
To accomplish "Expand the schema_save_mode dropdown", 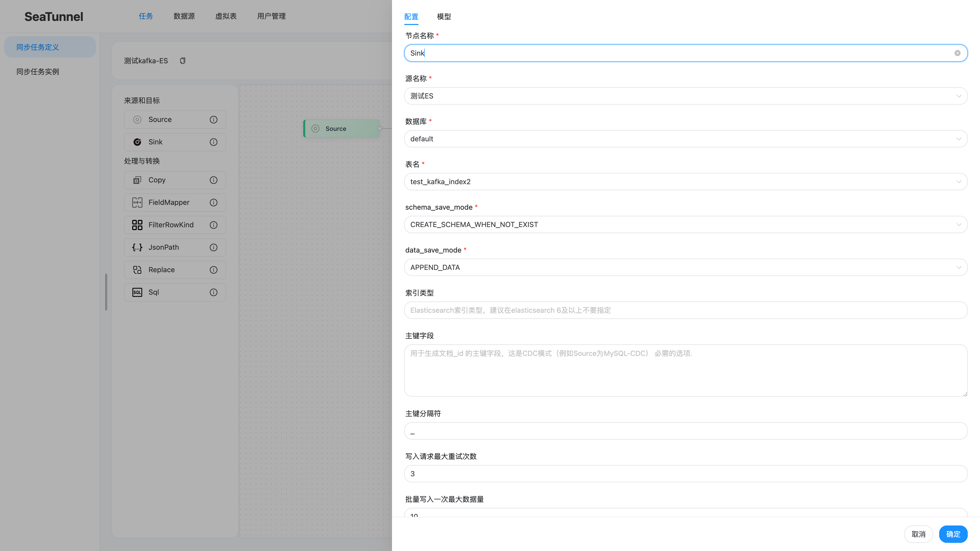I will pos(685,224).
